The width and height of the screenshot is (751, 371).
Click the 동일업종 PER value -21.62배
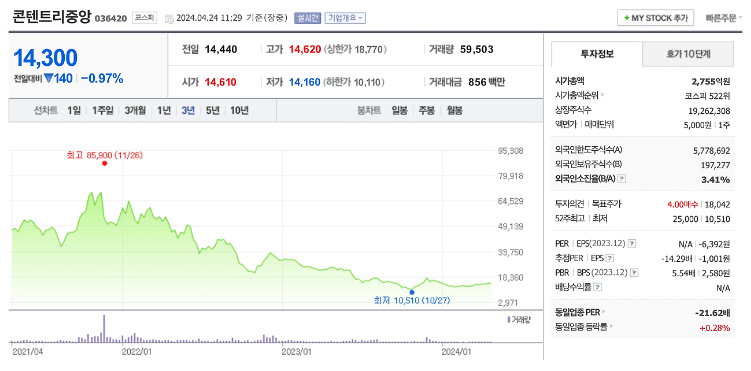(713, 313)
